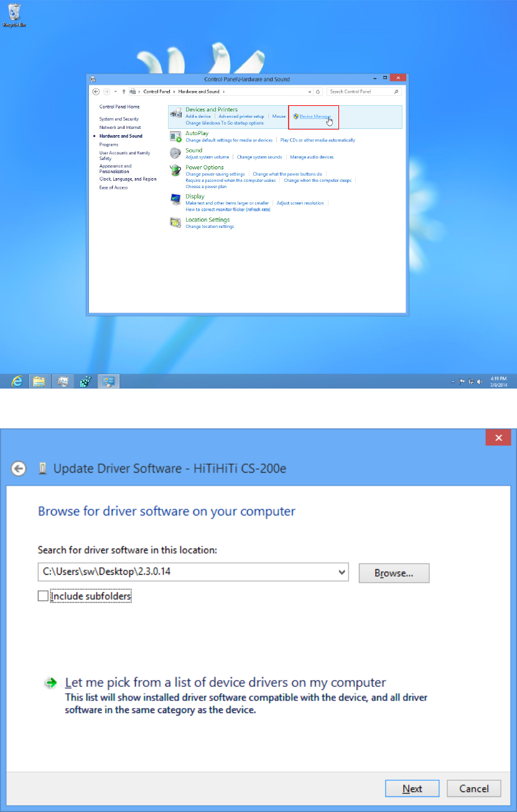Go to Network and Internet
Image resolution: width=517 pixels, height=812 pixels.
point(120,127)
